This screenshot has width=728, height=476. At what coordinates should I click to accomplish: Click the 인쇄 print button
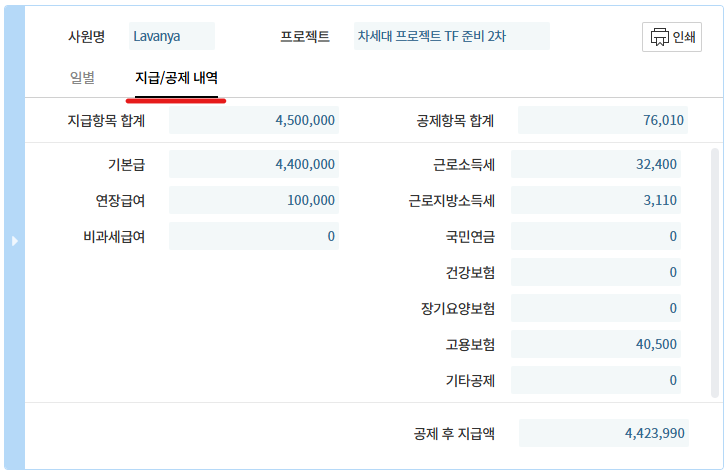point(672,37)
